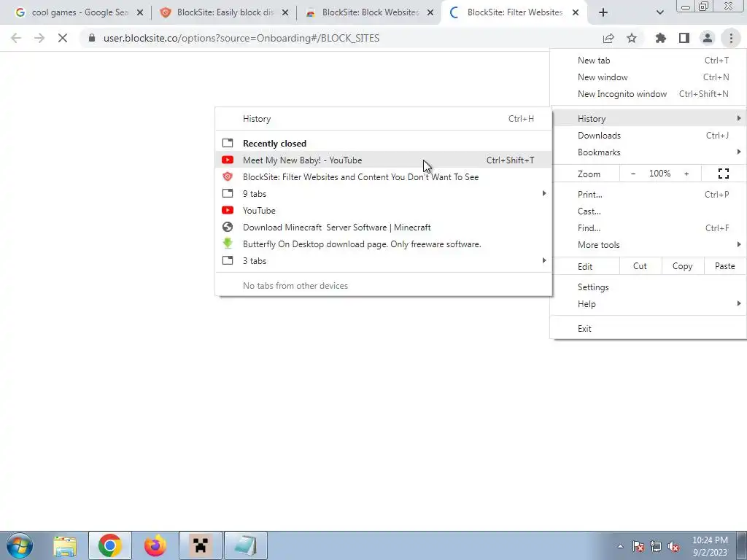Select New tab from Chrome menu

(x=648, y=61)
